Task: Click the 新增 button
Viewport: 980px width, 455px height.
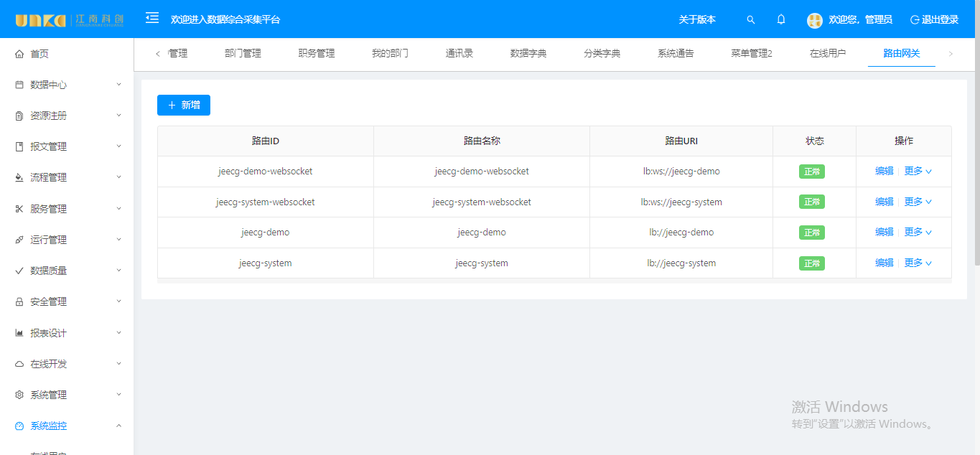Action: [x=184, y=105]
